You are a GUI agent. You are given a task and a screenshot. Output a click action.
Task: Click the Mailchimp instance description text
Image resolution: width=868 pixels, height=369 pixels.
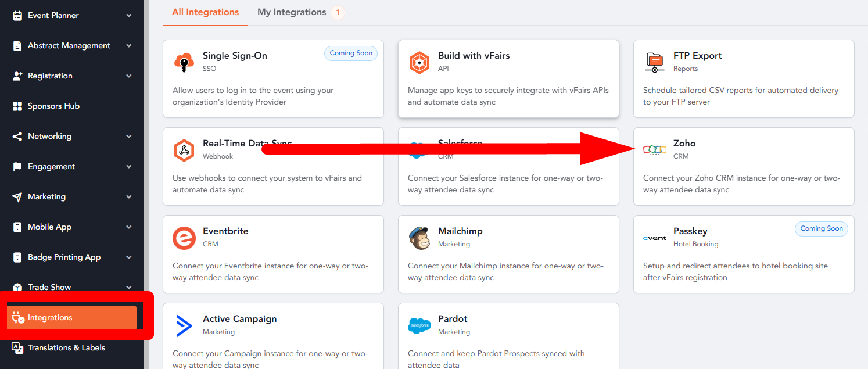click(505, 272)
